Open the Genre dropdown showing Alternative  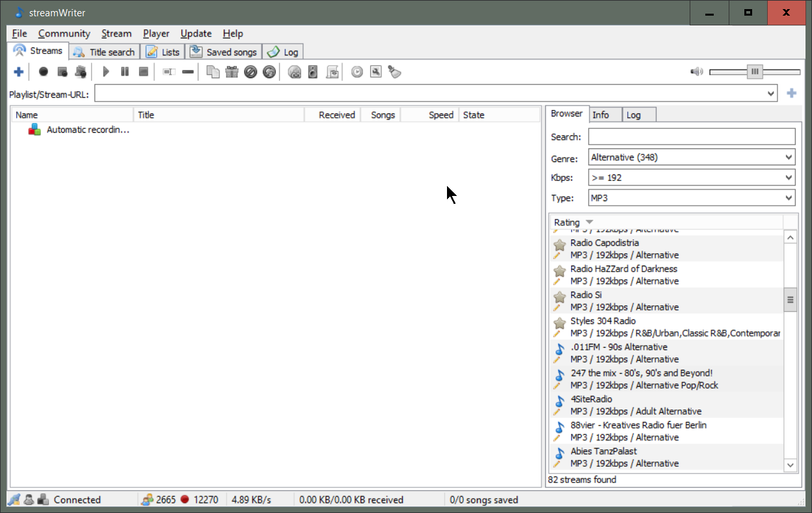pos(691,157)
